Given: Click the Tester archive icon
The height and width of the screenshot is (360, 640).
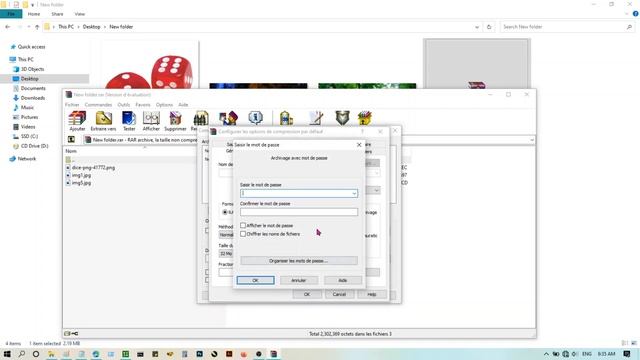Looking at the screenshot, I should point(129,121).
